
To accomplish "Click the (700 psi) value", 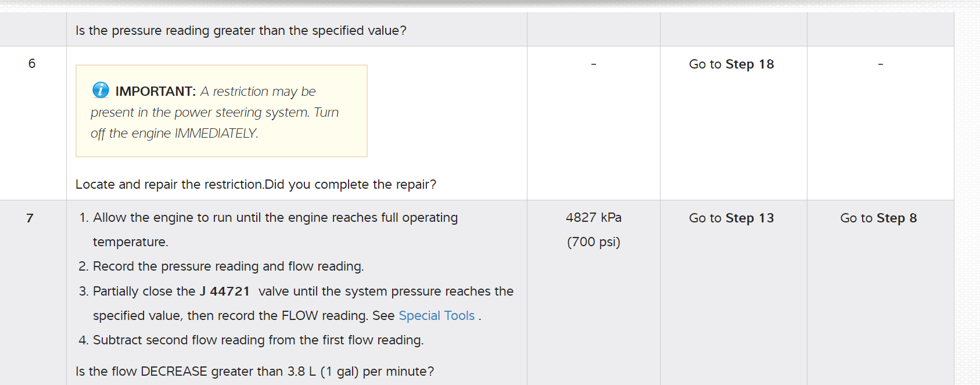I will click(593, 242).
